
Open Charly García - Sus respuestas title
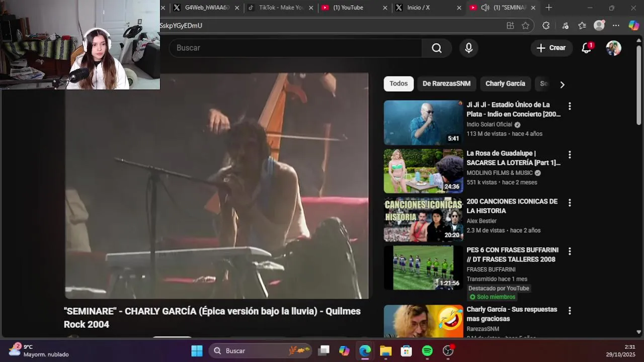point(512,314)
